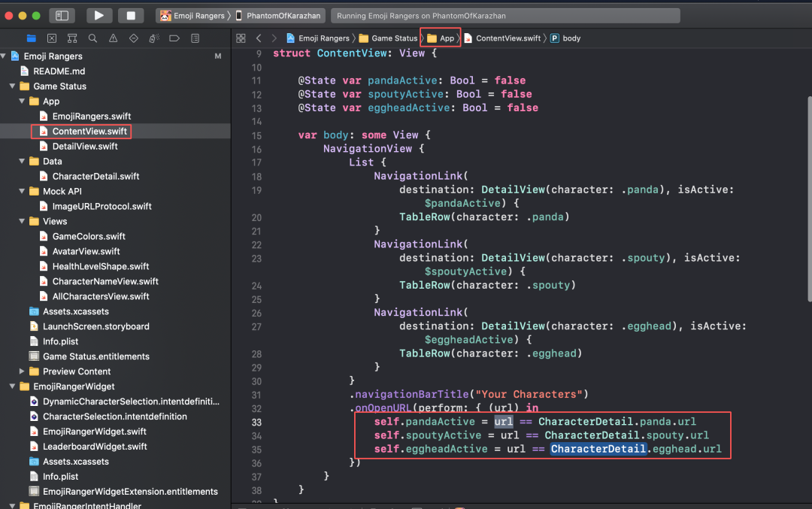Screen dimensions: 812x509
Task: Open the Find navigator magnifier icon
Action: tap(92, 38)
